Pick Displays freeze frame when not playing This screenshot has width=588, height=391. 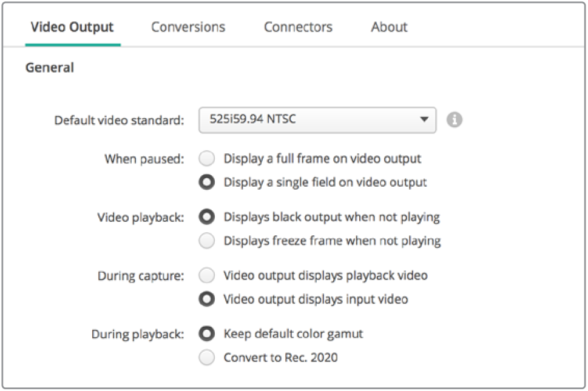[x=207, y=241]
